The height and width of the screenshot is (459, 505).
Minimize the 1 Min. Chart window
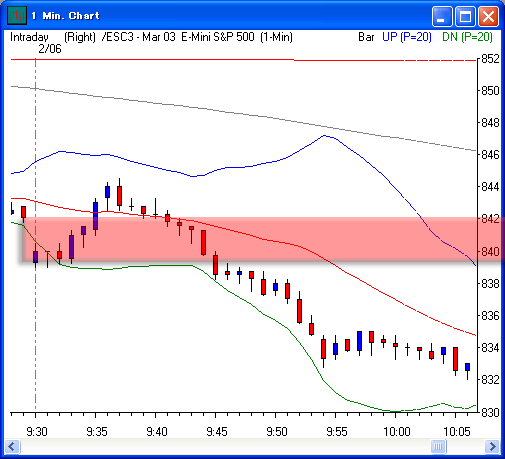tap(442, 16)
